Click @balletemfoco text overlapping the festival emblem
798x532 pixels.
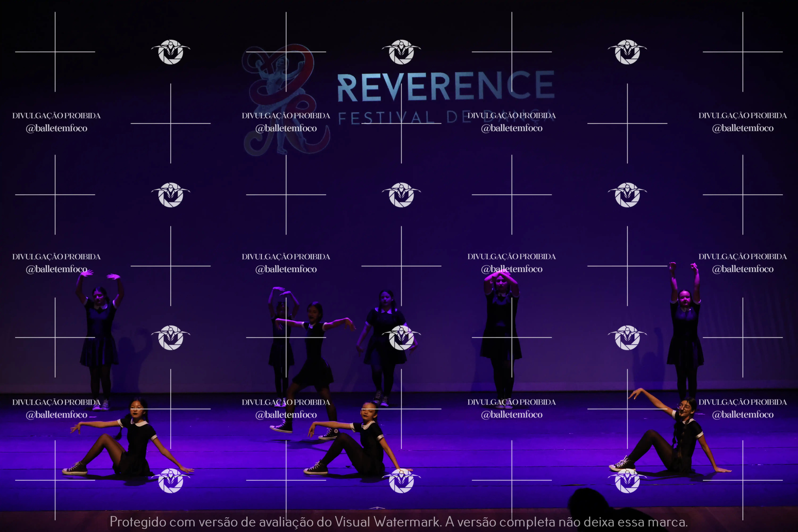click(x=286, y=128)
